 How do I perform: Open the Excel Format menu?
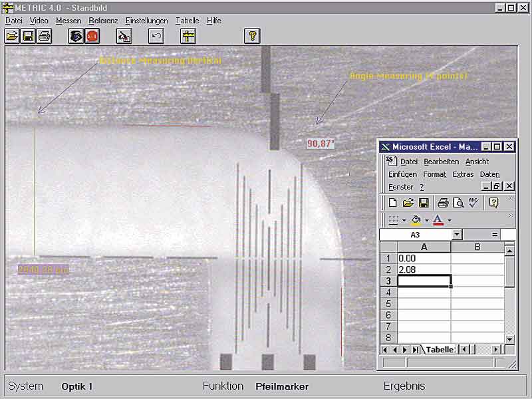click(x=434, y=174)
